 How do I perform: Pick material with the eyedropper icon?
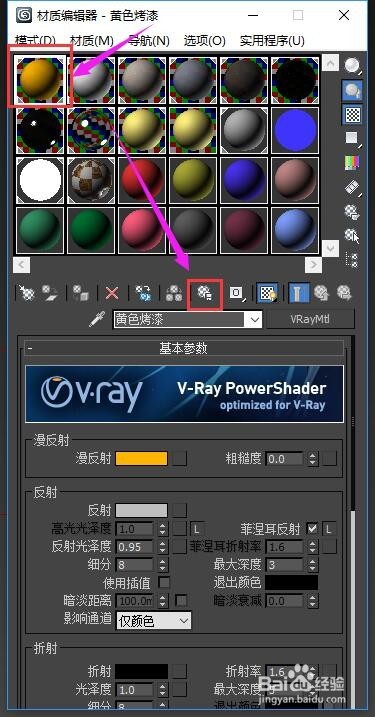(97, 319)
